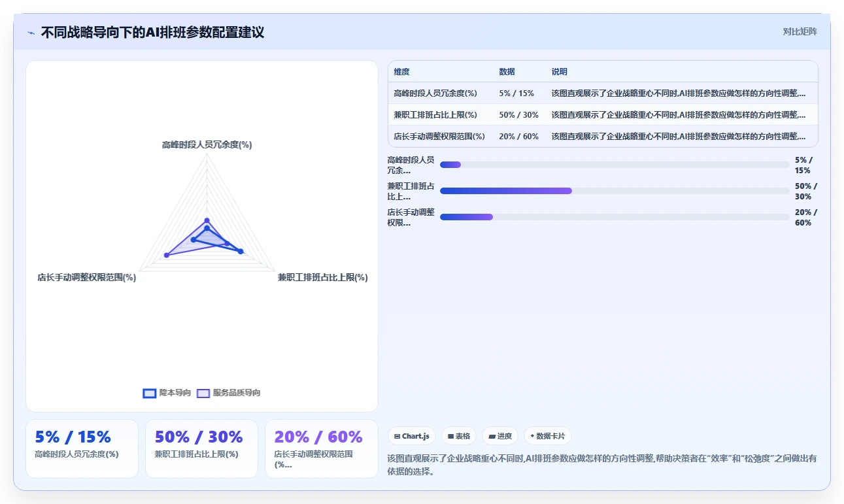Click the 20% / 60% table data cell
The image size is (844, 504).
coord(519,137)
